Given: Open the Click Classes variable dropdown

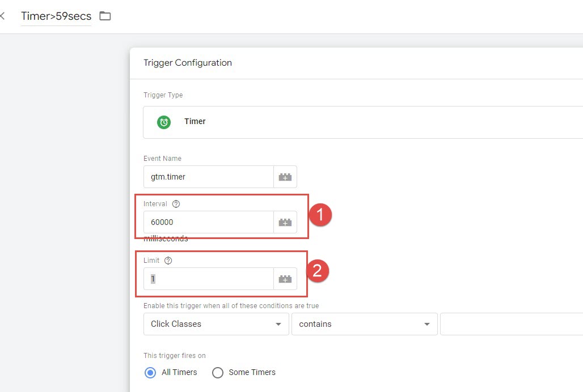Looking at the screenshot, I should tap(216, 324).
